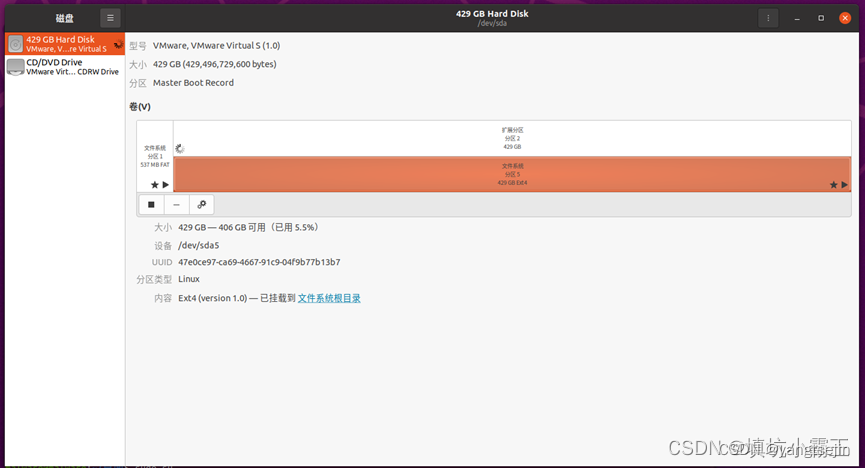The width and height of the screenshot is (865, 468).
Task: Click the star icon on partition 5
Action: click(x=834, y=185)
